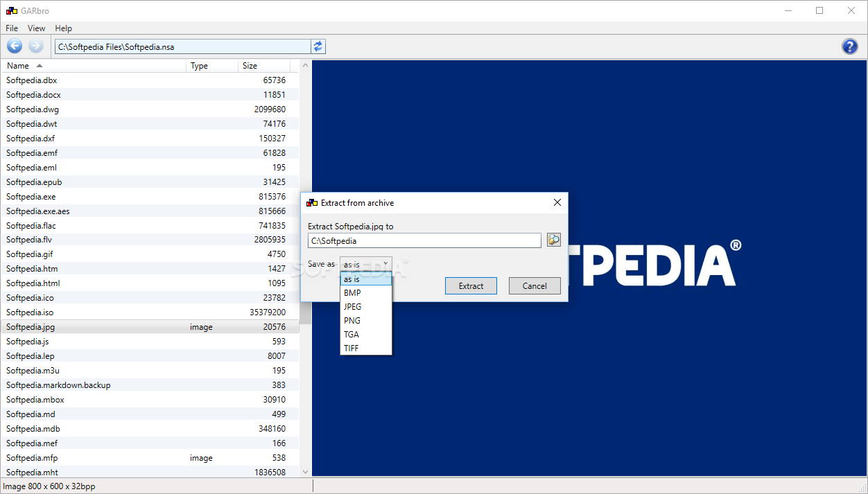
Task: Select Softpedia.exe.aes in the file list
Action: click(150, 211)
